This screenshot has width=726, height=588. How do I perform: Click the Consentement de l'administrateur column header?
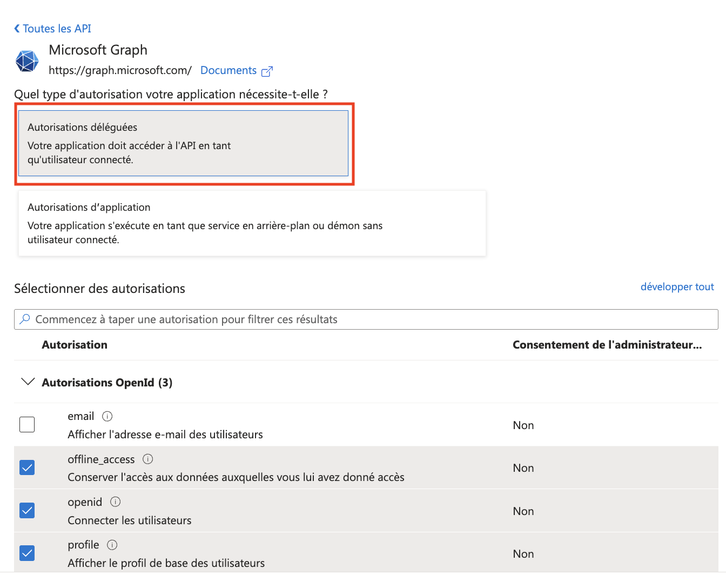tap(607, 345)
